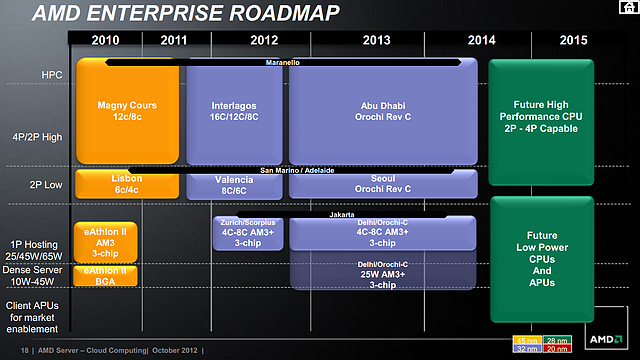The width and height of the screenshot is (640, 360).
Task: Click the Jakarta platform bar
Action: (342, 215)
